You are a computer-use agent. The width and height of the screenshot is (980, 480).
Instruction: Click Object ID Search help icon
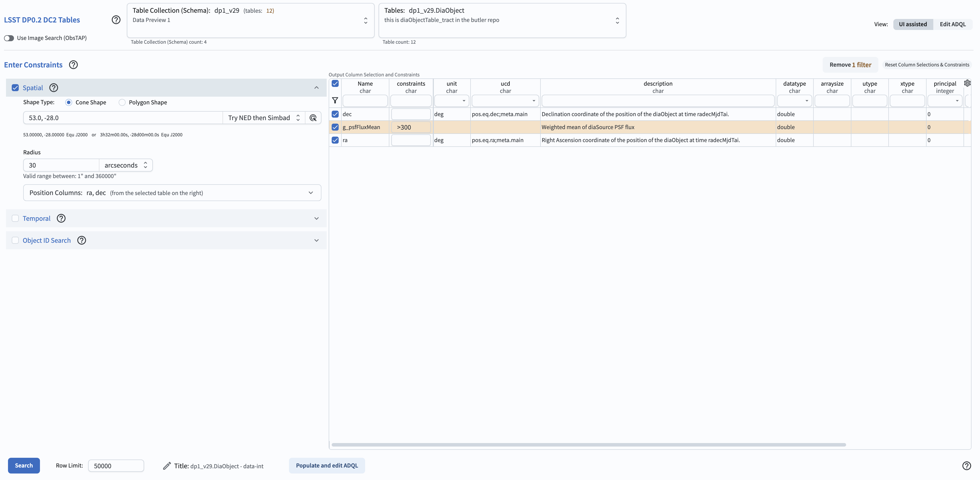point(81,240)
